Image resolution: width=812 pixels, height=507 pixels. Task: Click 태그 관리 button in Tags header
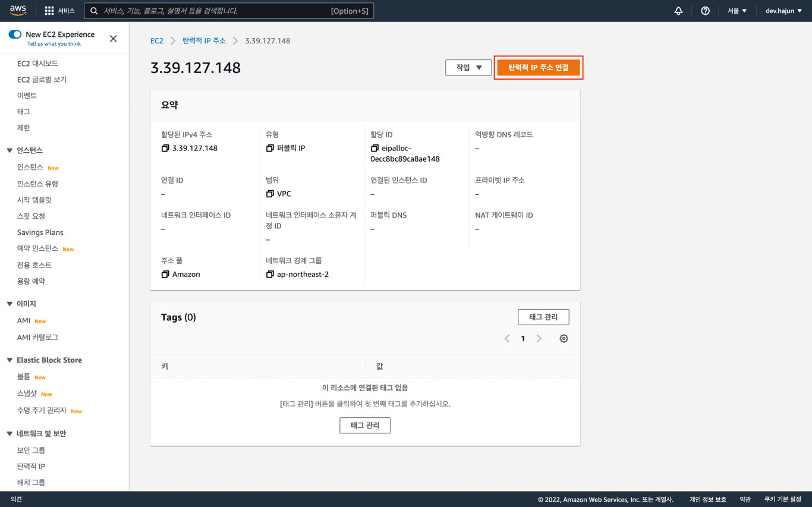click(x=543, y=317)
